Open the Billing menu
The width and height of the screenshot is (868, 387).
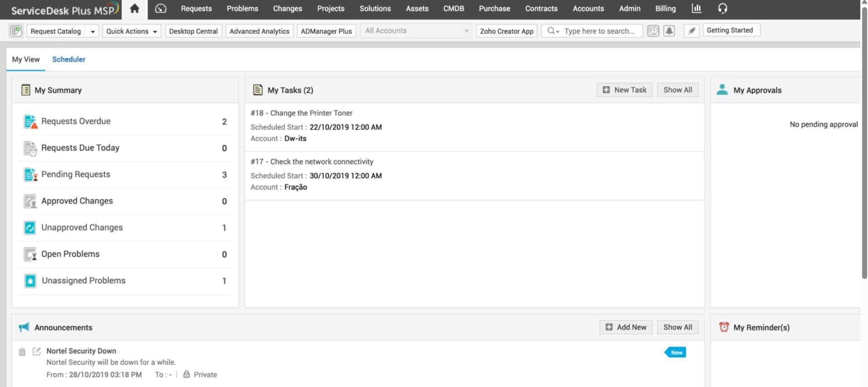pyautogui.click(x=665, y=9)
